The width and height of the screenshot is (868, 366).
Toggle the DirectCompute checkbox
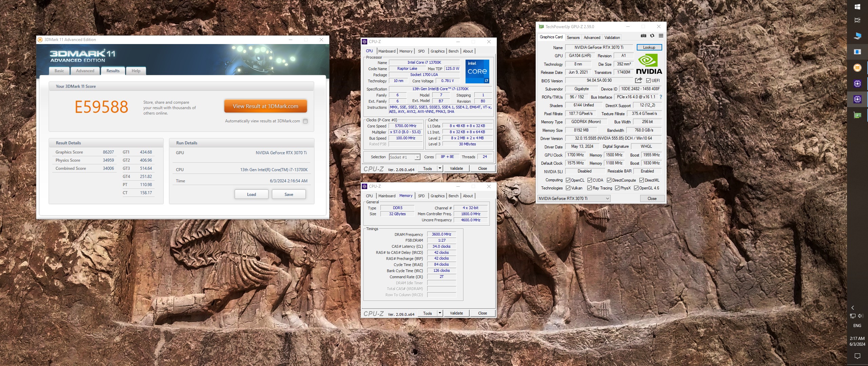609,180
